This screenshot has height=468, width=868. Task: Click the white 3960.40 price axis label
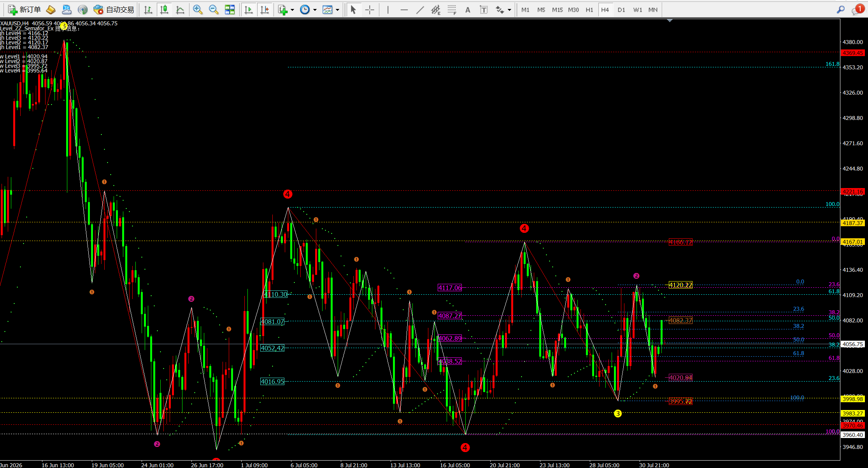pyautogui.click(x=852, y=435)
